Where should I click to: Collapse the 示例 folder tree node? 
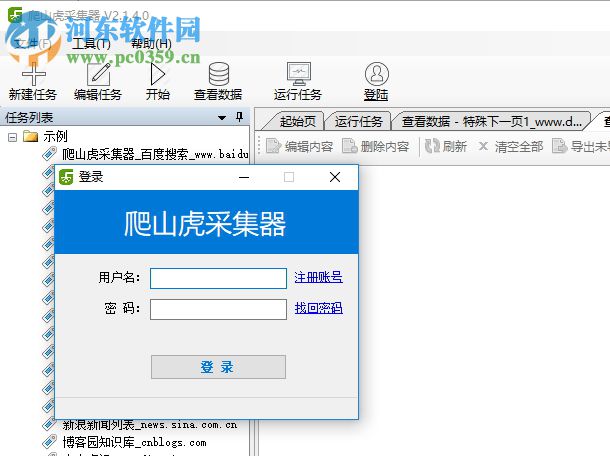(12, 137)
